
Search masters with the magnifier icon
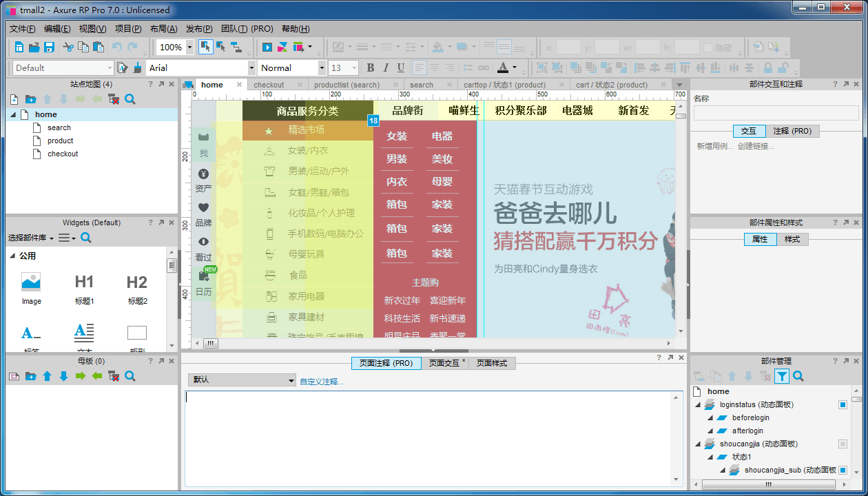point(130,376)
